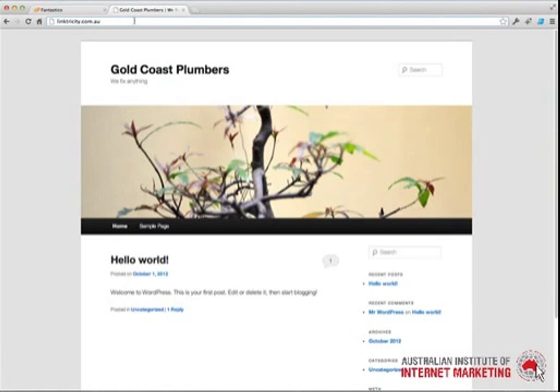
Task: Open the browser home icon
Action: pyautogui.click(x=39, y=21)
